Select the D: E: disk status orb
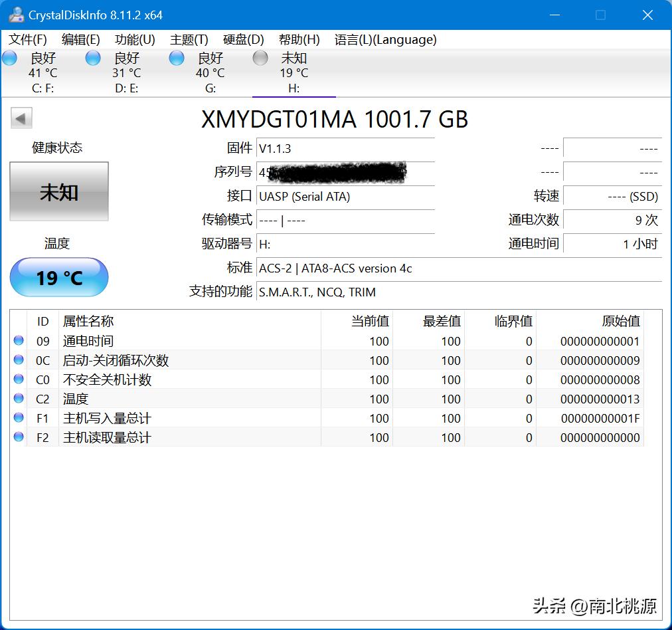Viewport: 672px width, 630px height. pos(94,58)
